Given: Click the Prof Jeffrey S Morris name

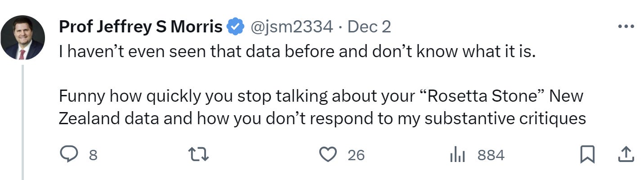Looking at the screenshot, I should [141, 27].
